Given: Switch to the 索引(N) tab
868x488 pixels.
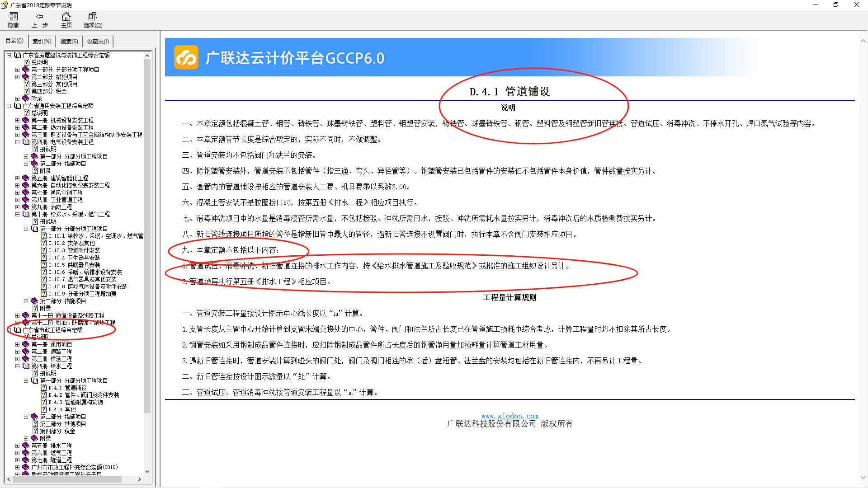Looking at the screenshot, I should (x=42, y=41).
